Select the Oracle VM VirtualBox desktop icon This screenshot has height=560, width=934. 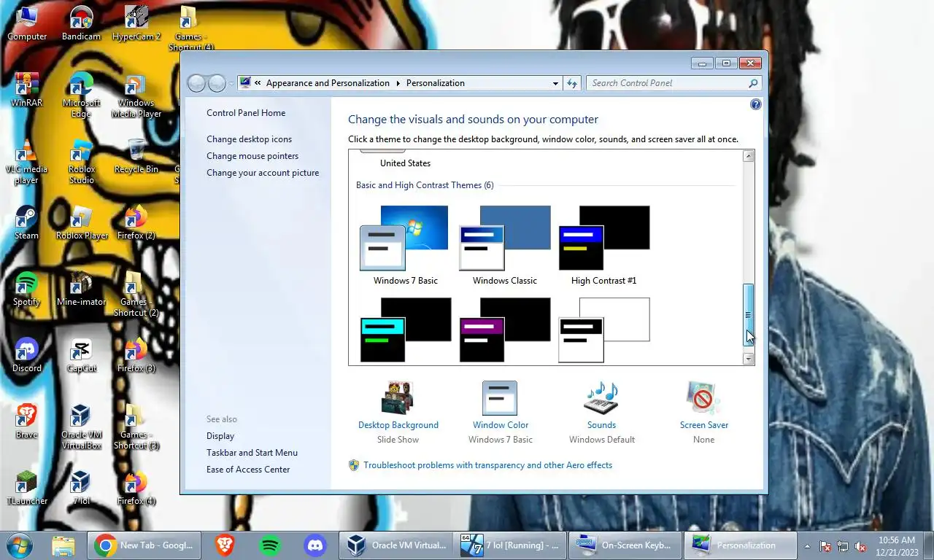click(81, 427)
